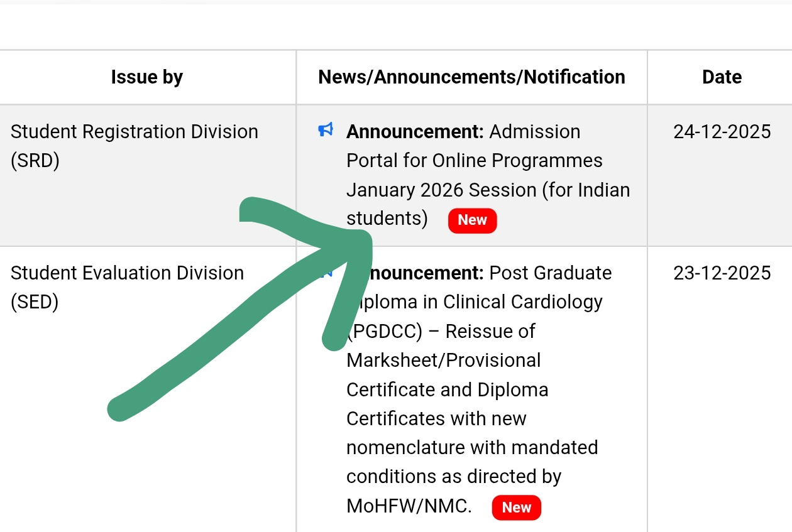This screenshot has width=792, height=532.
Task: Click bold 'Announcement:' label in the SRD row
Action: [415, 132]
